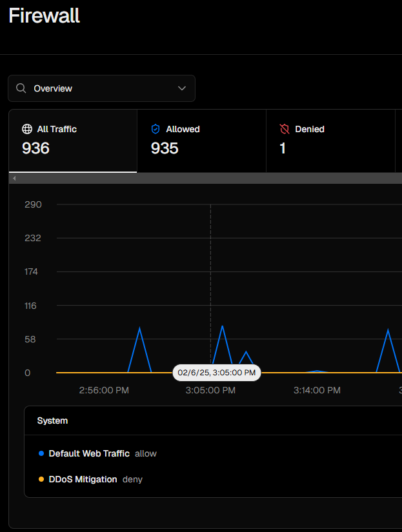Click the search magnifier icon in Overview box
Screen dimensions: 402x532
21,88
